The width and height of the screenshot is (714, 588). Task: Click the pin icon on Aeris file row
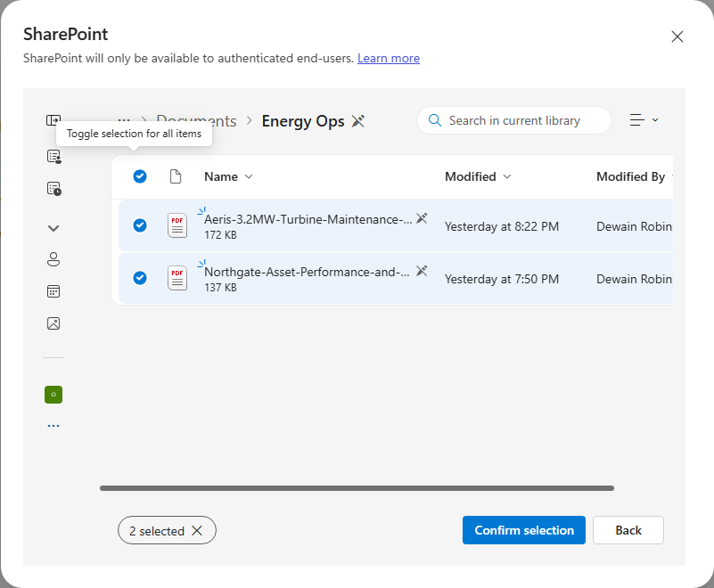click(x=422, y=218)
